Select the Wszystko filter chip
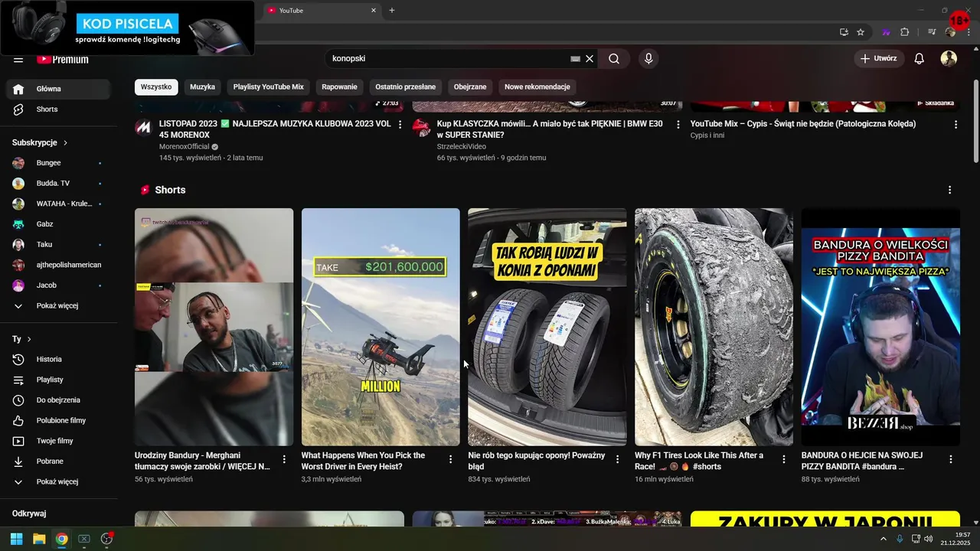The image size is (980, 551). (156, 87)
